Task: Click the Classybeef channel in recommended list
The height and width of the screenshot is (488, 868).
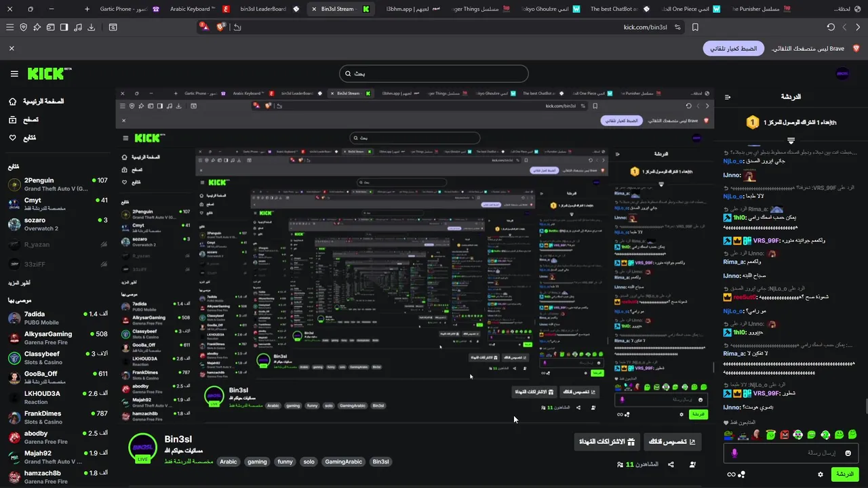Action: [58, 358]
